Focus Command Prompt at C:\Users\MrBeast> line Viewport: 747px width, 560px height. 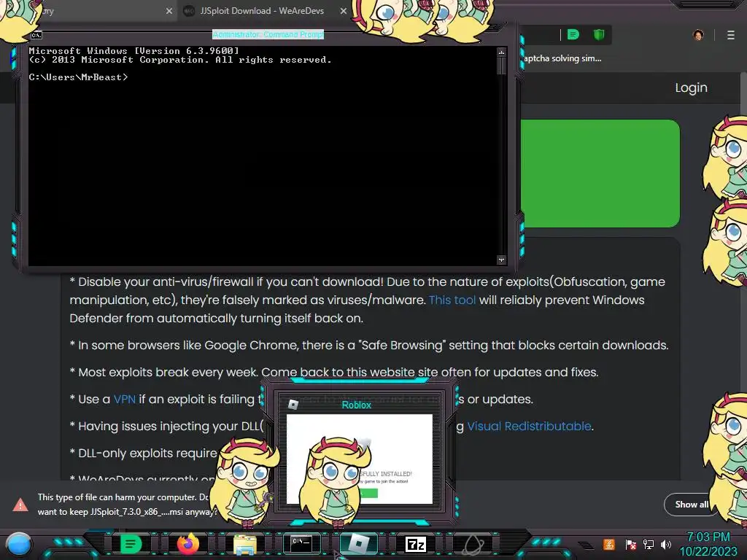[x=79, y=77]
